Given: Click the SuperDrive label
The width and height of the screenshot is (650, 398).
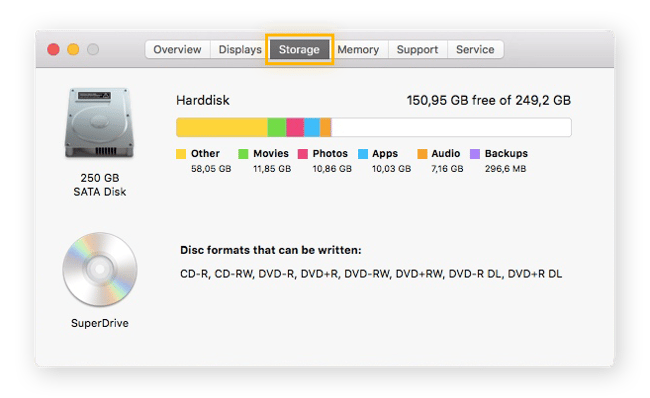Looking at the screenshot, I should [100, 323].
